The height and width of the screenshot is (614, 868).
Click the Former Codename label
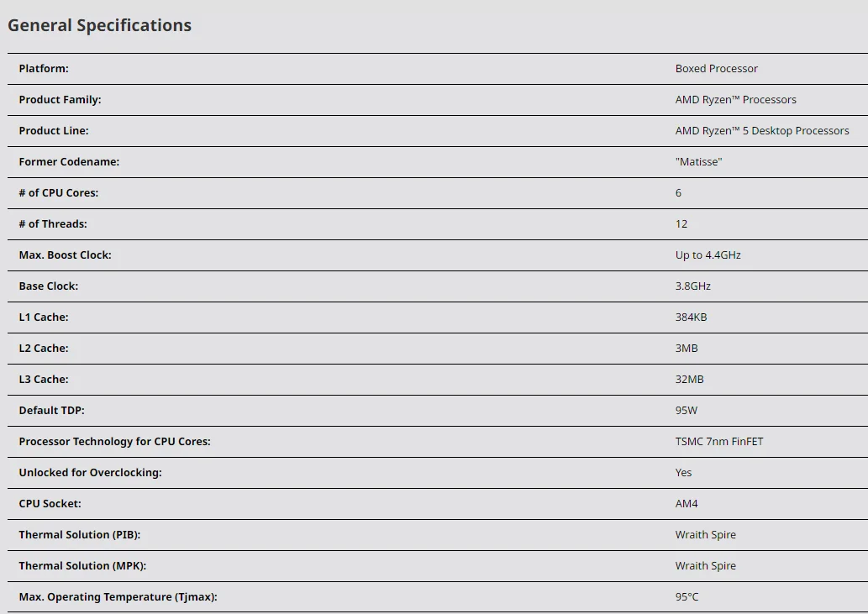coord(69,162)
